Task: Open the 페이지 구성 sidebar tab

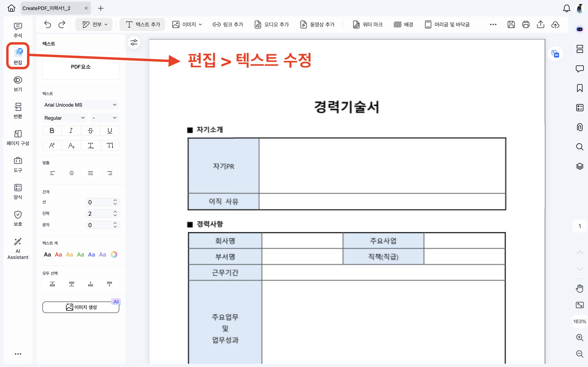Action: [18, 137]
